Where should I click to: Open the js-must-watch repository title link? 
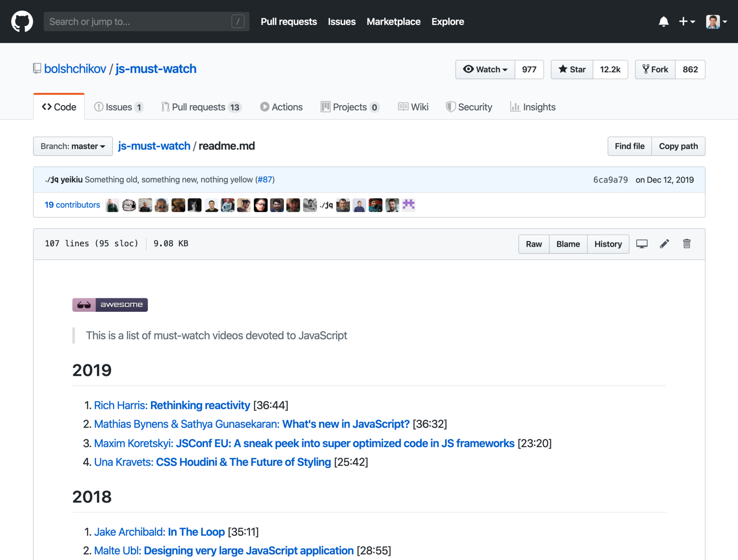(156, 69)
